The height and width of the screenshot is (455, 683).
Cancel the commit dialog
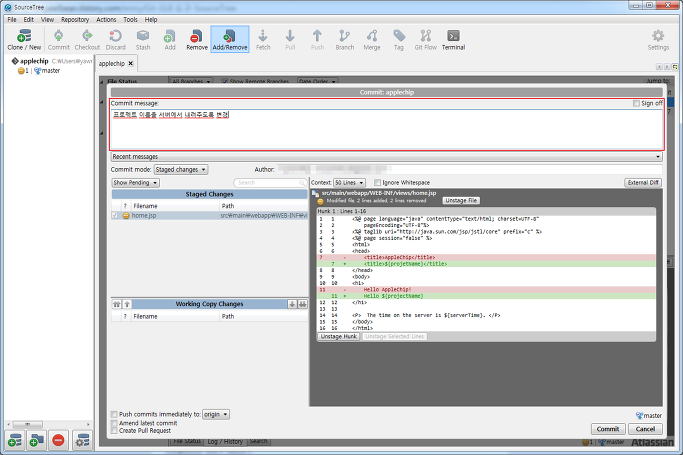click(645, 429)
